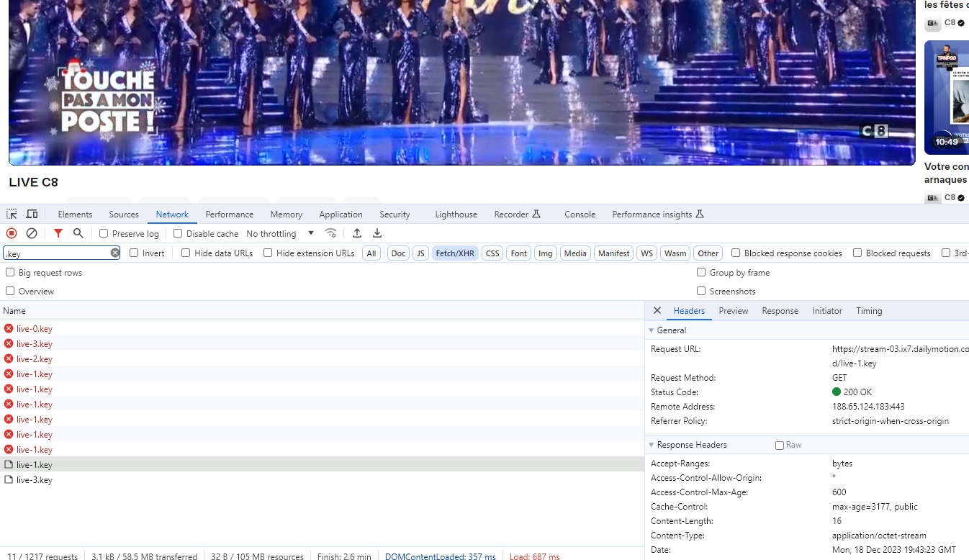Screen dimensions: 969x560
Task: Import a HAR file
Action: [356, 233]
